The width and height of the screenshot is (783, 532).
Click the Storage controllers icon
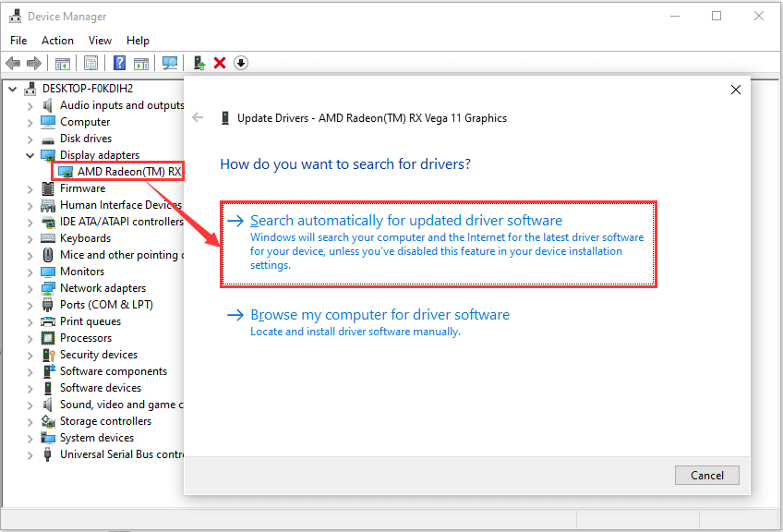(48, 421)
